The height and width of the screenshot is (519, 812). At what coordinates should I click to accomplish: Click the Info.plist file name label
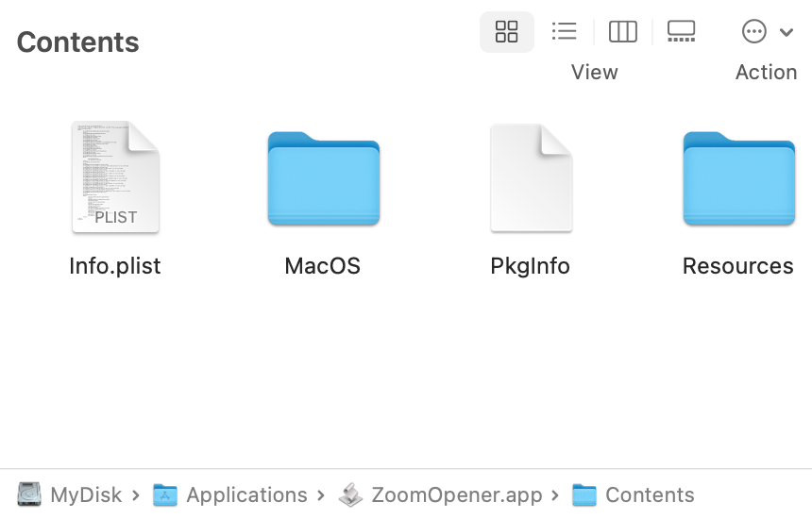tap(115, 266)
